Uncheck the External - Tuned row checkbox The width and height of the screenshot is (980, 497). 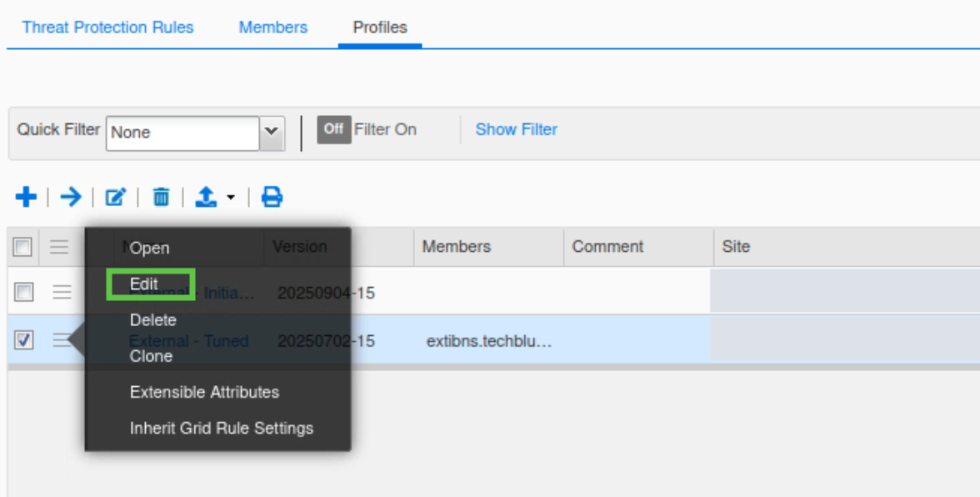[24, 339]
